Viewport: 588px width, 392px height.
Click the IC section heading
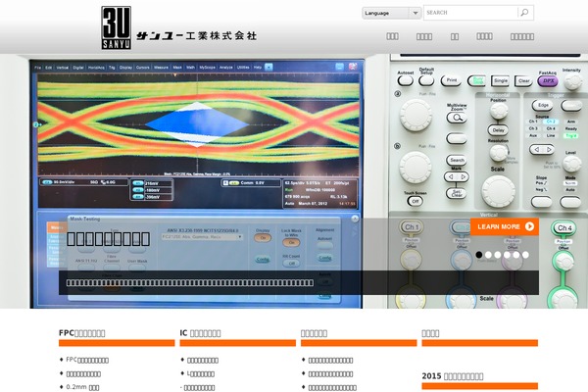click(x=200, y=333)
